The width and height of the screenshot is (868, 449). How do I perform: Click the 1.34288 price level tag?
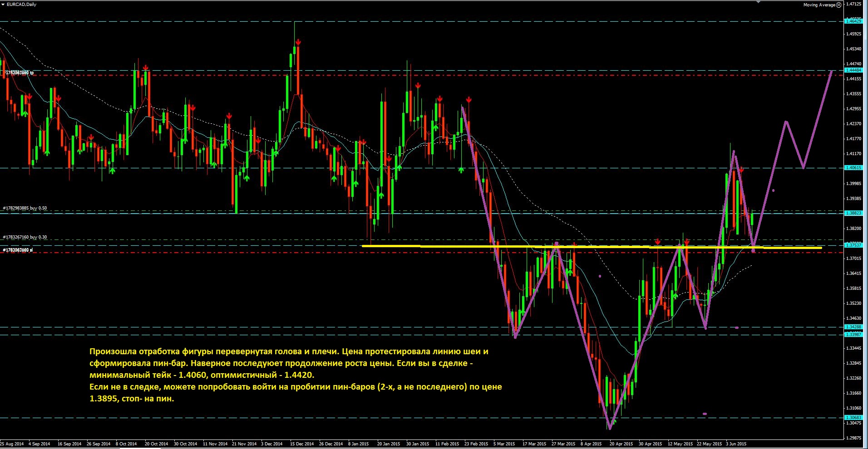point(853,327)
